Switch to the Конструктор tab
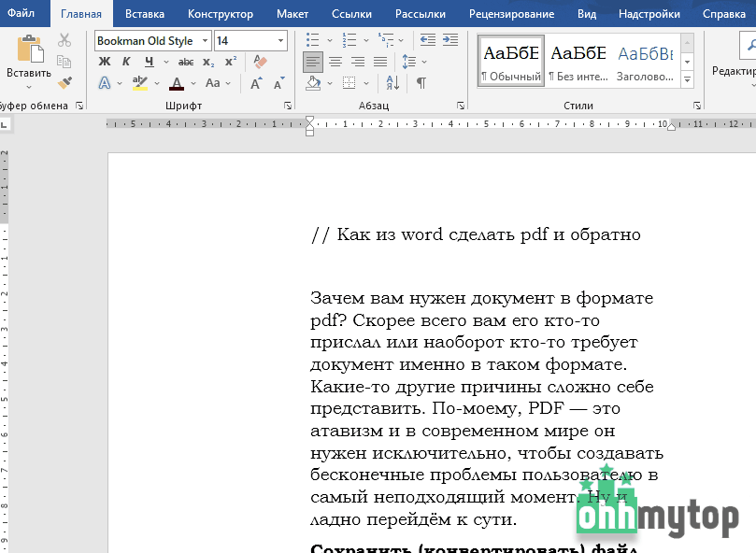 coord(221,14)
